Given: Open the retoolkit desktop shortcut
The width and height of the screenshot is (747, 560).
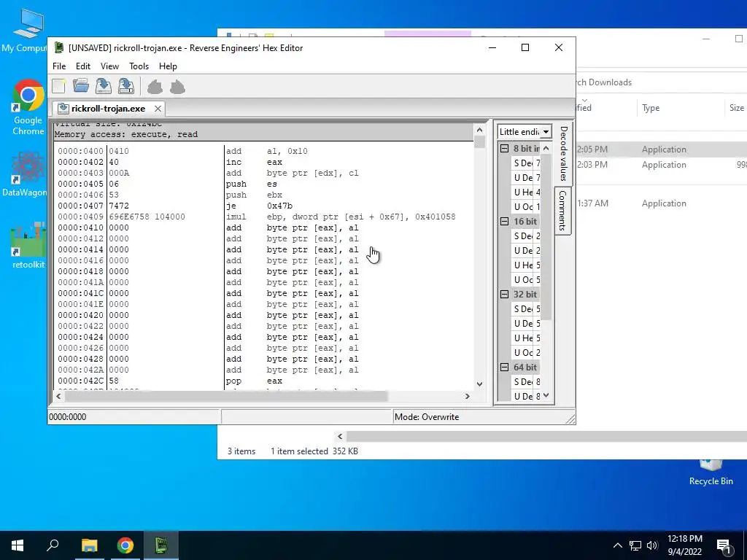Looking at the screenshot, I should 28,246.
